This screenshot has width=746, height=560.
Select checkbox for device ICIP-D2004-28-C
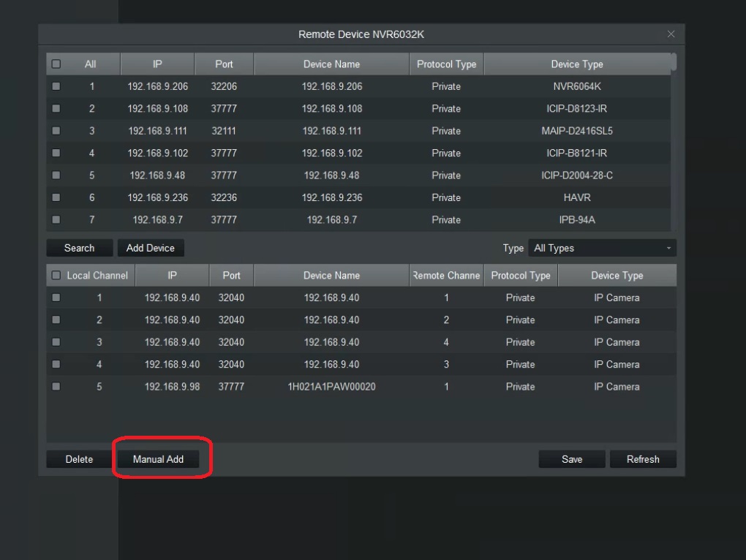[x=56, y=175]
